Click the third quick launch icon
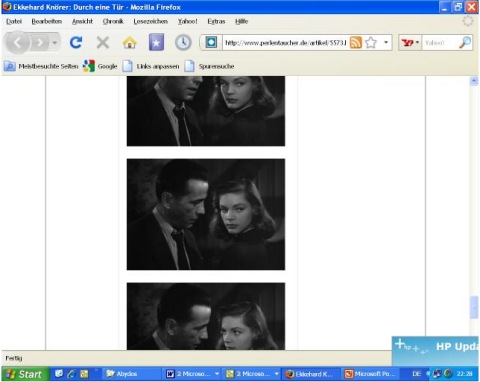Image resolution: width=480 pixels, height=382 pixels. [84, 374]
